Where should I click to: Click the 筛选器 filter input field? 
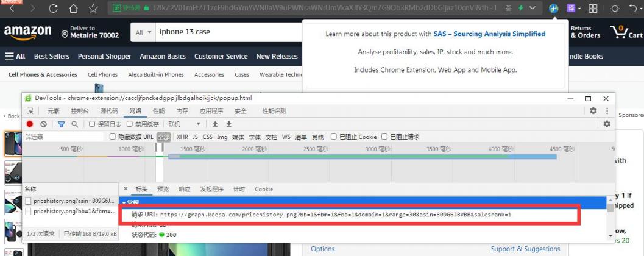tap(63, 137)
